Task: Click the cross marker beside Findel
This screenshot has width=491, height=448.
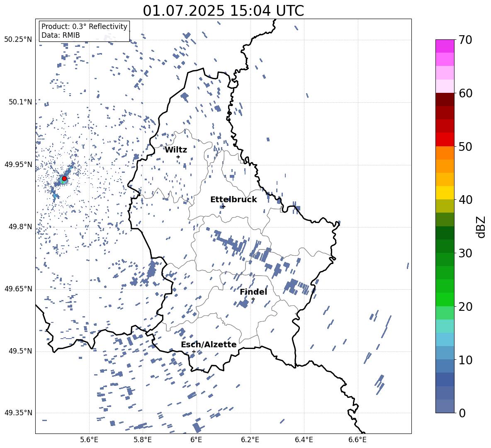Action: click(253, 299)
